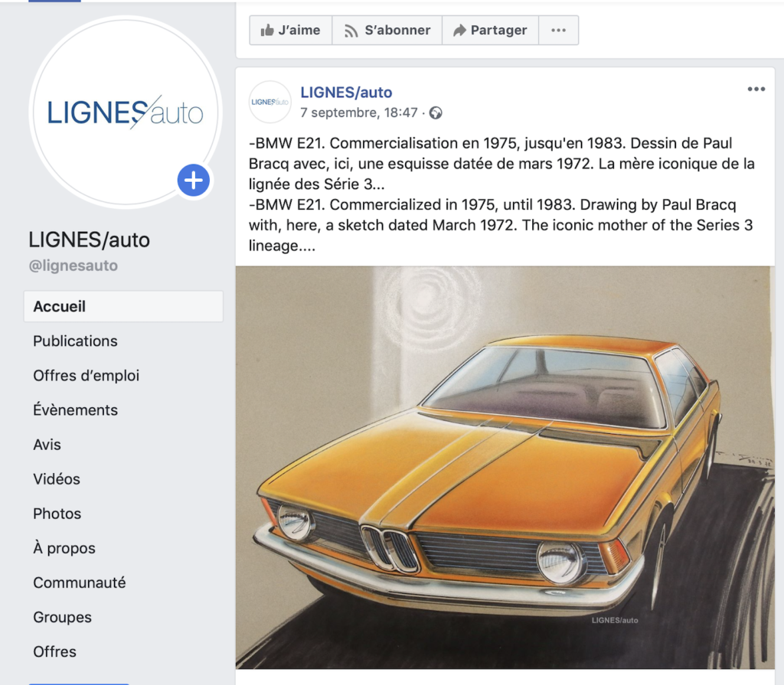784x685 pixels.
Task: Go to Publications section
Action: (76, 341)
